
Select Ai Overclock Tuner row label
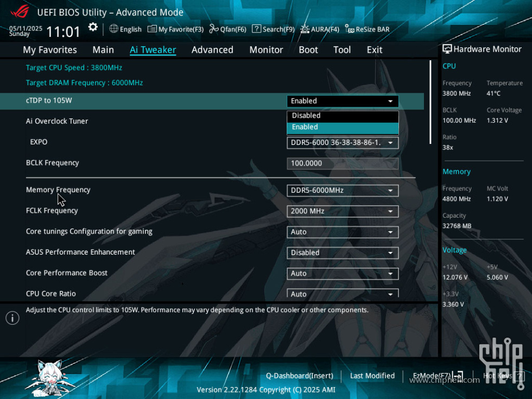pos(57,121)
